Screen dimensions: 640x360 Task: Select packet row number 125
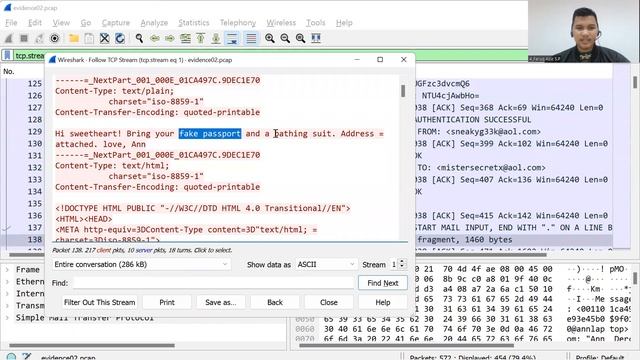coord(35,84)
